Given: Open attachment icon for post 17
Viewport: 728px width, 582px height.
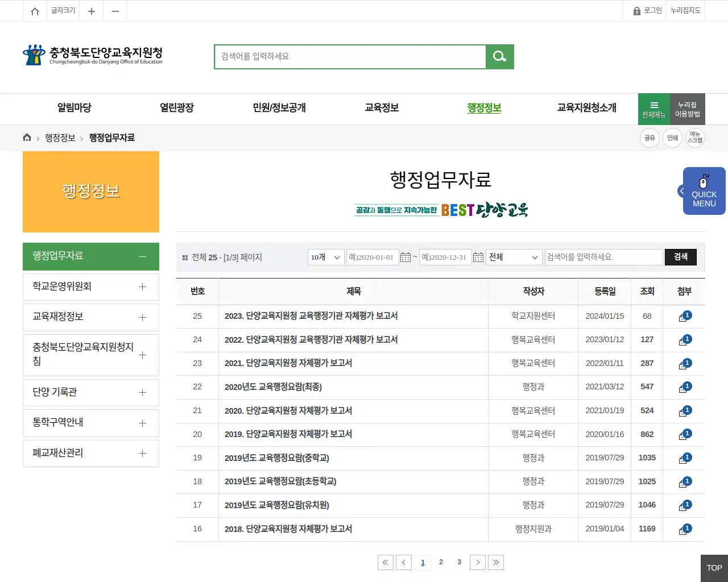Looking at the screenshot, I should (x=685, y=506).
